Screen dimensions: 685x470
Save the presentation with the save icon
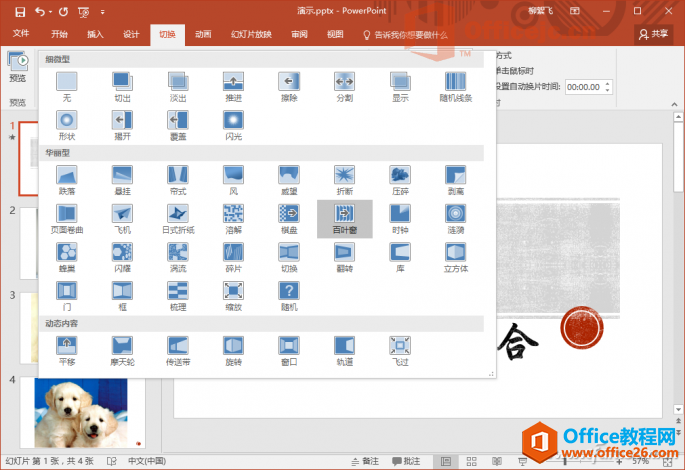tap(20, 12)
